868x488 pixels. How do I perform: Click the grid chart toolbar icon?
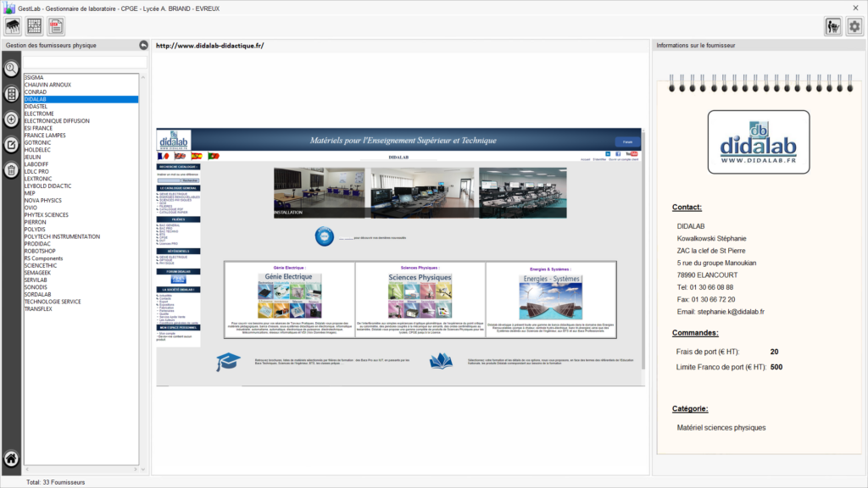[x=35, y=26]
